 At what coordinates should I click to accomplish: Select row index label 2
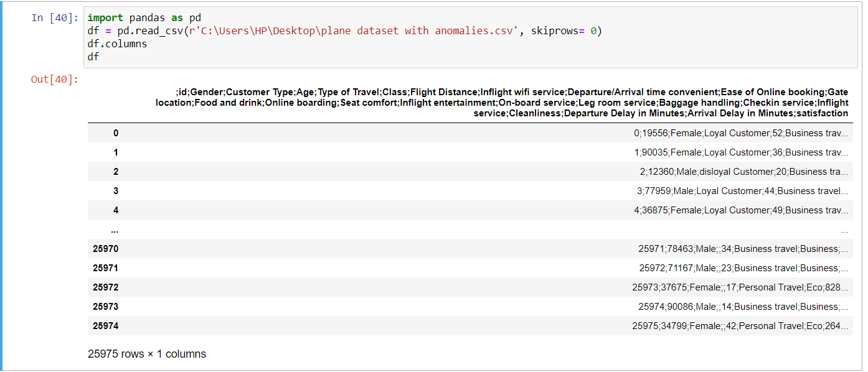[x=116, y=172]
